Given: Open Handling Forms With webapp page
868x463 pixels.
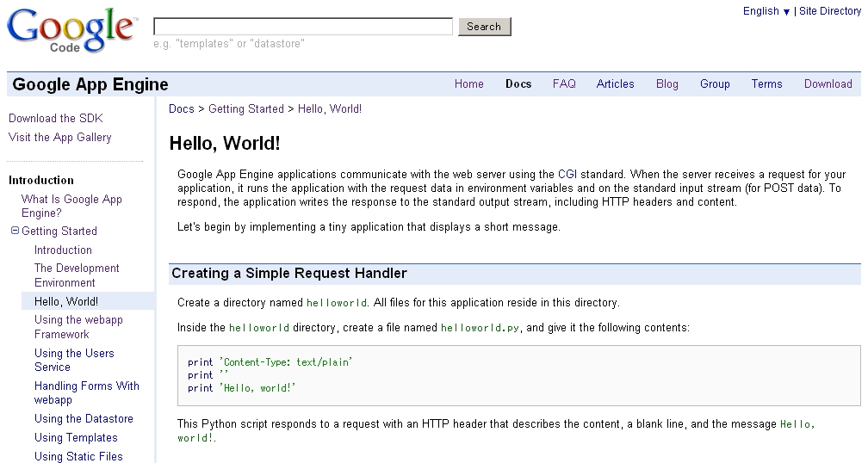Looking at the screenshot, I should coord(86,392).
